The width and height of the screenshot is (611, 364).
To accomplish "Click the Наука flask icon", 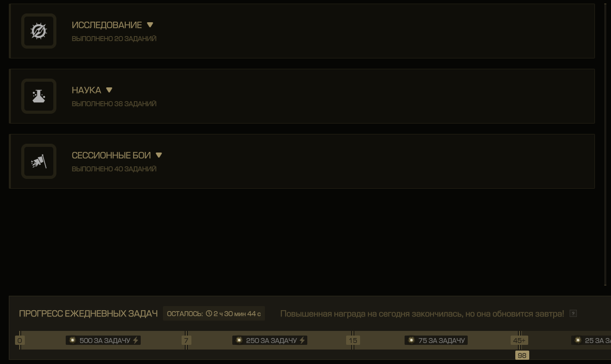I will point(39,96).
